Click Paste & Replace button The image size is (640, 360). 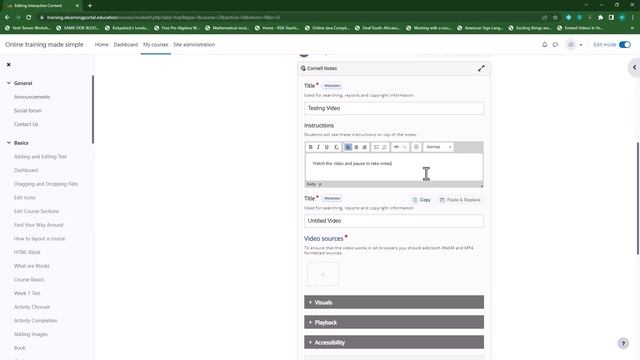(460, 200)
